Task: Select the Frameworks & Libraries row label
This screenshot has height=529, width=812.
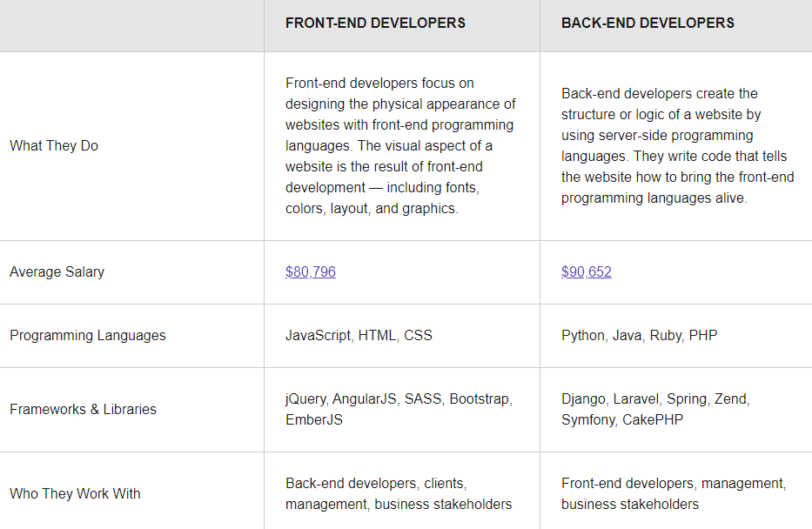Action: (83, 410)
